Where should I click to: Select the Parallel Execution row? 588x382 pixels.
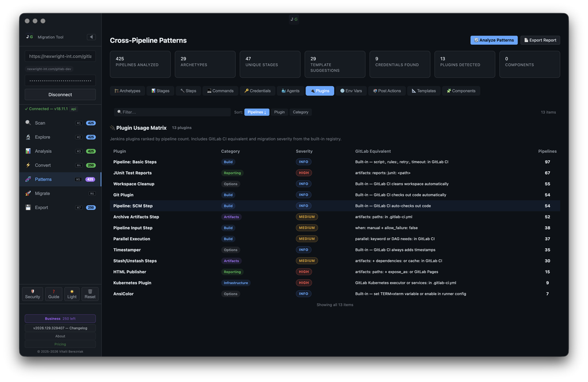[x=335, y=238]
